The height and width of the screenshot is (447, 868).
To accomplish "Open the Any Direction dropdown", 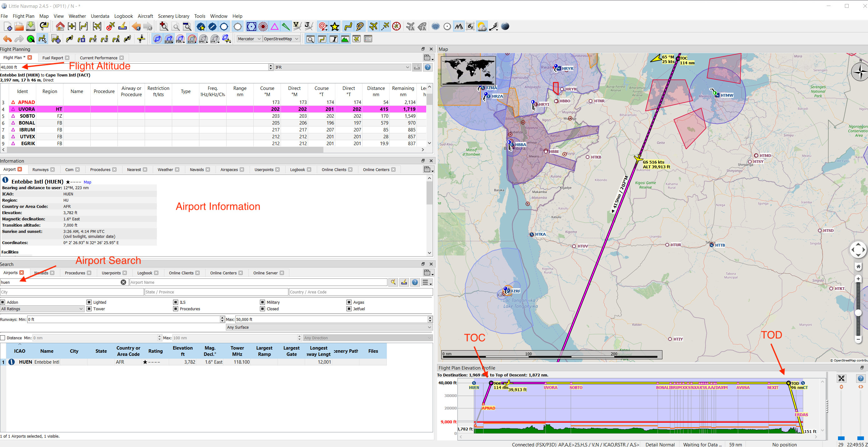I will point(367,338).
